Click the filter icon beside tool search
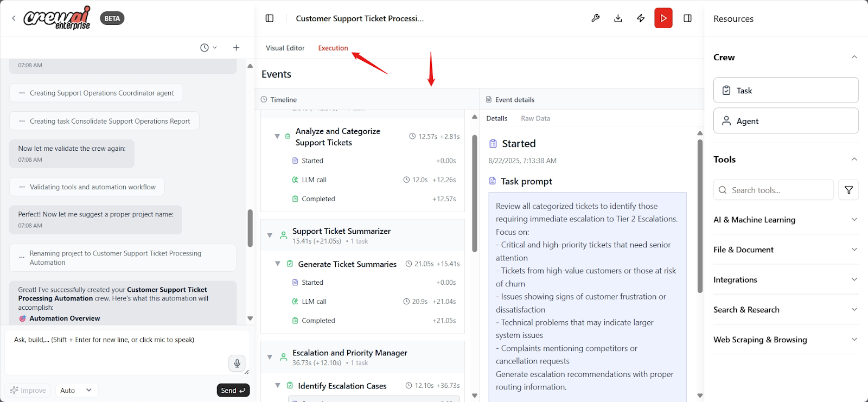The width and height of the screenshot is (868, 402). 848,190
